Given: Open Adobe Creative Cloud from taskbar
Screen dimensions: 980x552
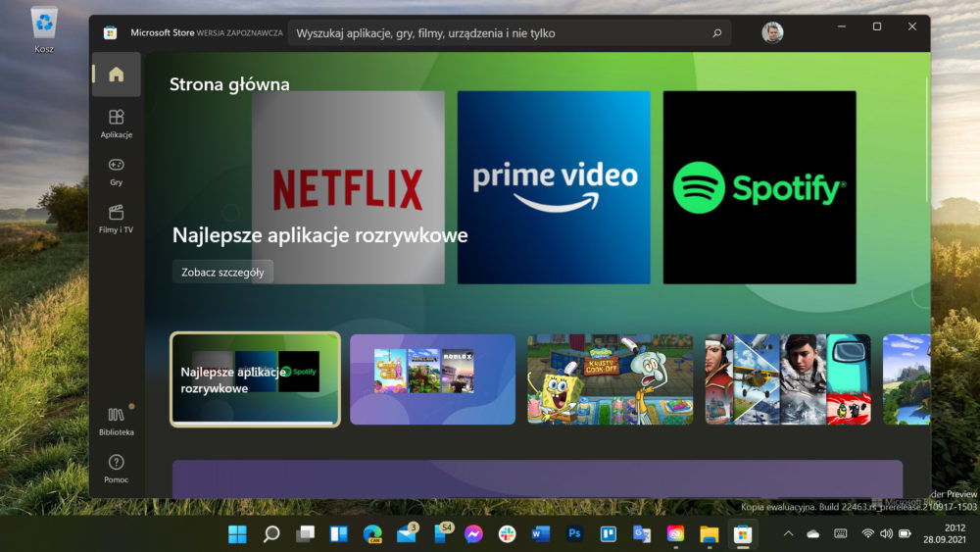Looking at the screenshot, I should 675,534.
